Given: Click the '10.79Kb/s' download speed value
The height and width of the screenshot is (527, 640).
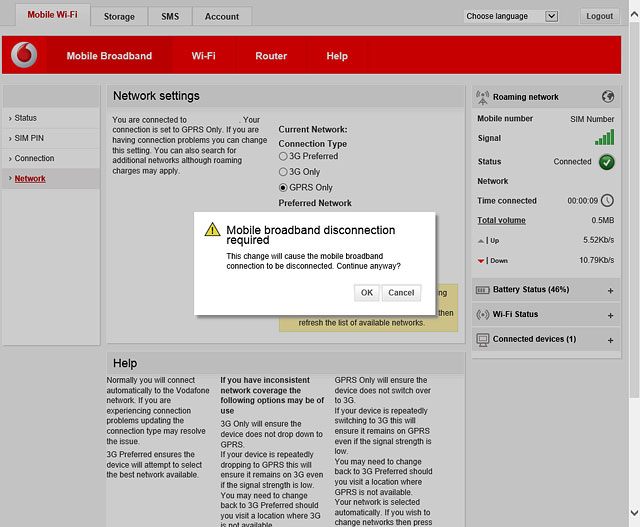Looking at the screenshot, I should [597, 260].
